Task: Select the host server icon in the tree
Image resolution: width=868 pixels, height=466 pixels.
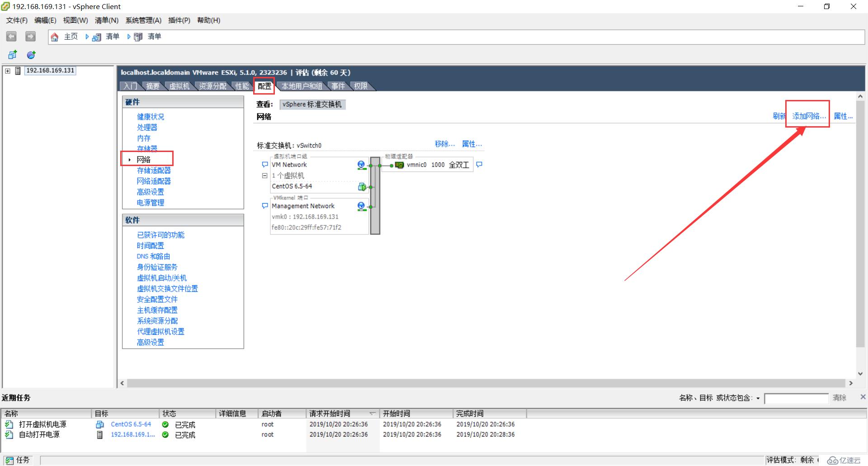Action: (18, 71)
